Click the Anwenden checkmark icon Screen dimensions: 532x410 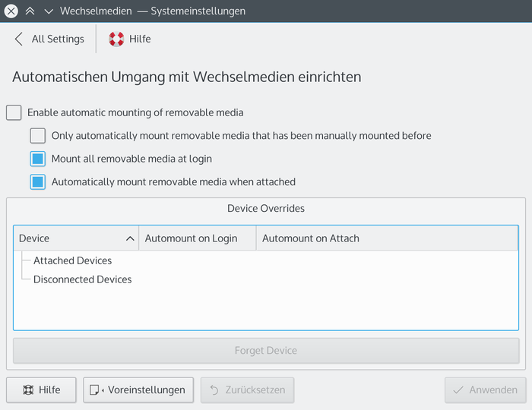click(458, 390)
